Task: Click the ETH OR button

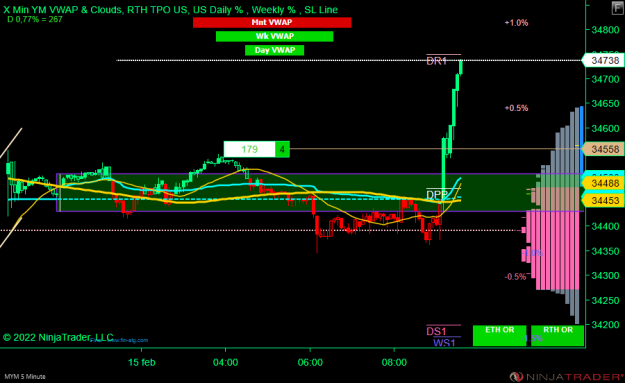Action: (499, 335)
